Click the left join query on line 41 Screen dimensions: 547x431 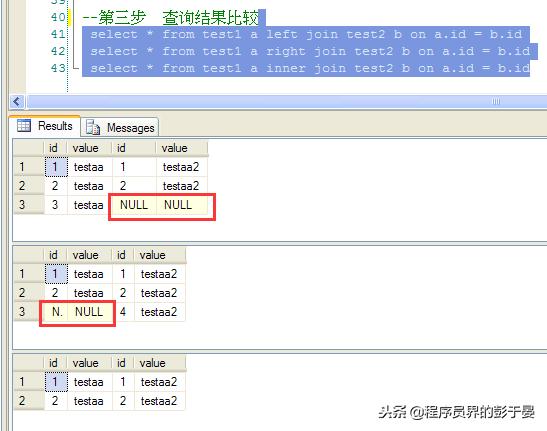point(306,34)
